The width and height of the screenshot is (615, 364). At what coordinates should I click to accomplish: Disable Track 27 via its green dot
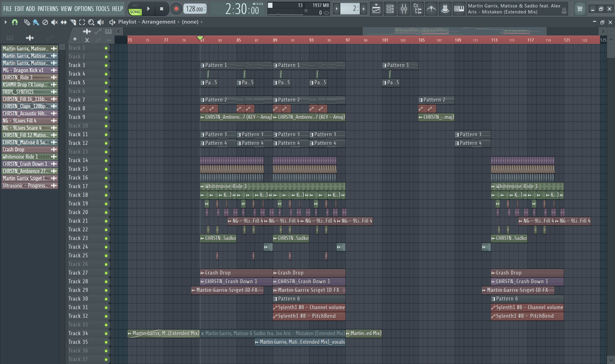[x=106, y=273]
